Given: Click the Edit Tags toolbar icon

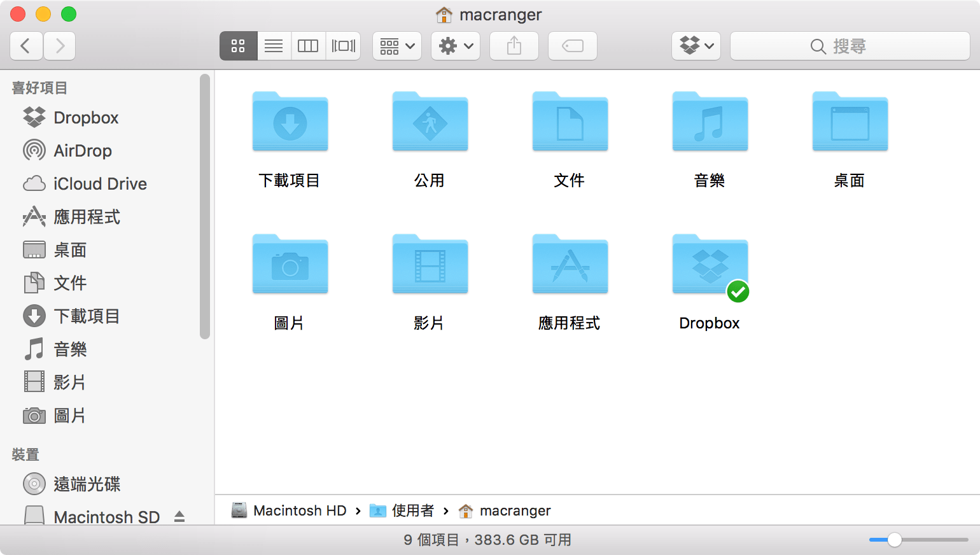Looking at the screenshot, I should click(x=571, y=45).
